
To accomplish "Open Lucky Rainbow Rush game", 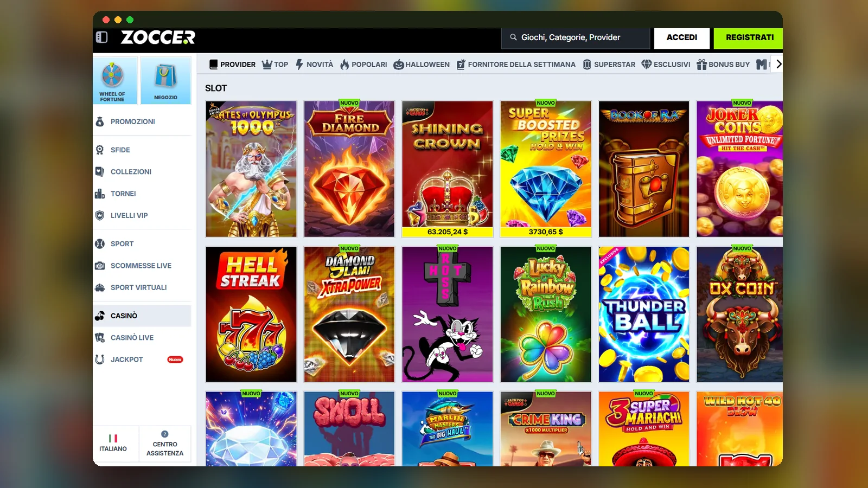I will [x=546, y=314].
